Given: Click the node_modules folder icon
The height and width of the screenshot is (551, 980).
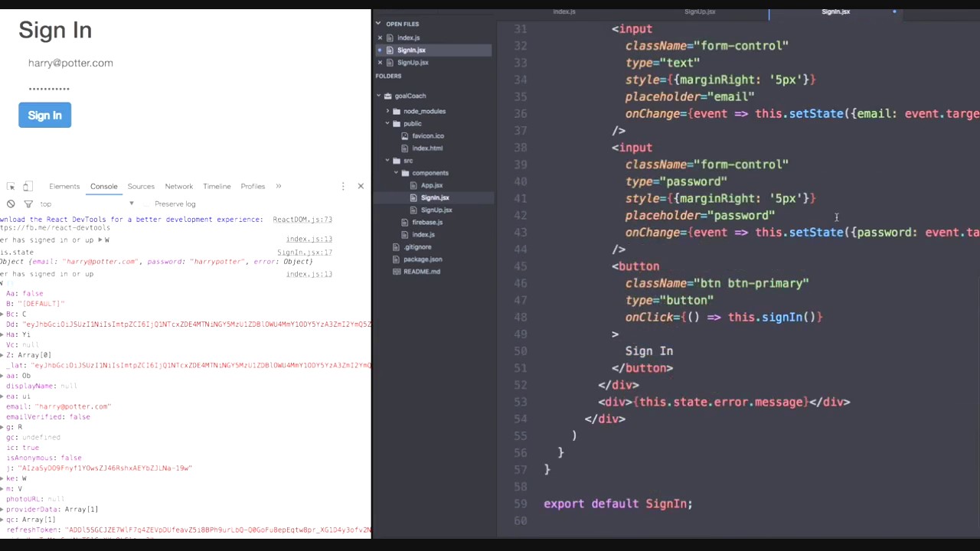Looking at the screenshot, I should pyautogui.click(x=397, y=111).
